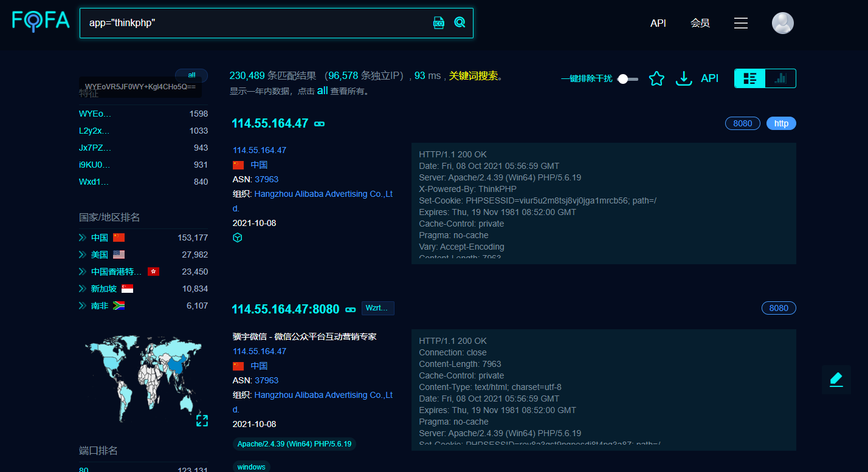Select the L2y2x... feature entry
Screen dimensions: 868x472
tap(95, 131)
